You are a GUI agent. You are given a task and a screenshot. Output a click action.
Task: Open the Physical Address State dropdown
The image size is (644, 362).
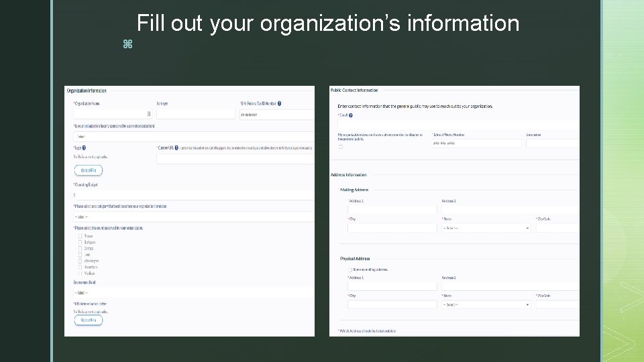(486, 305)
